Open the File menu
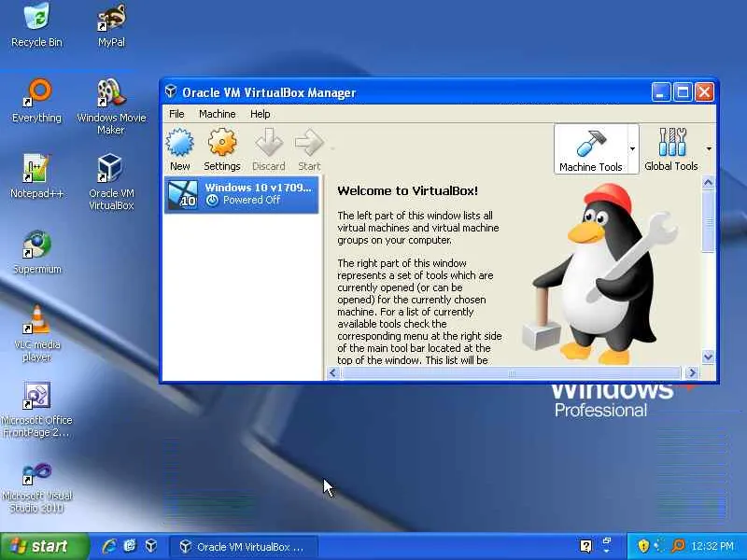 pos(176,114)
